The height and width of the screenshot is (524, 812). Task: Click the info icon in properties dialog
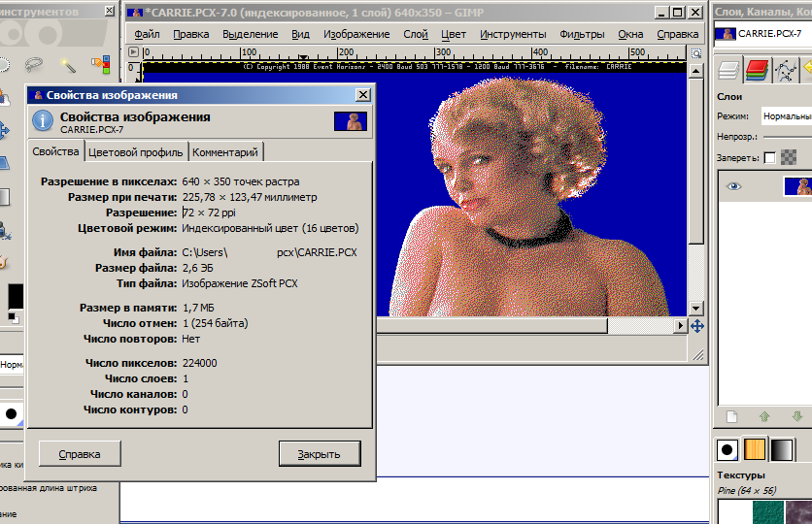point(43,121)
